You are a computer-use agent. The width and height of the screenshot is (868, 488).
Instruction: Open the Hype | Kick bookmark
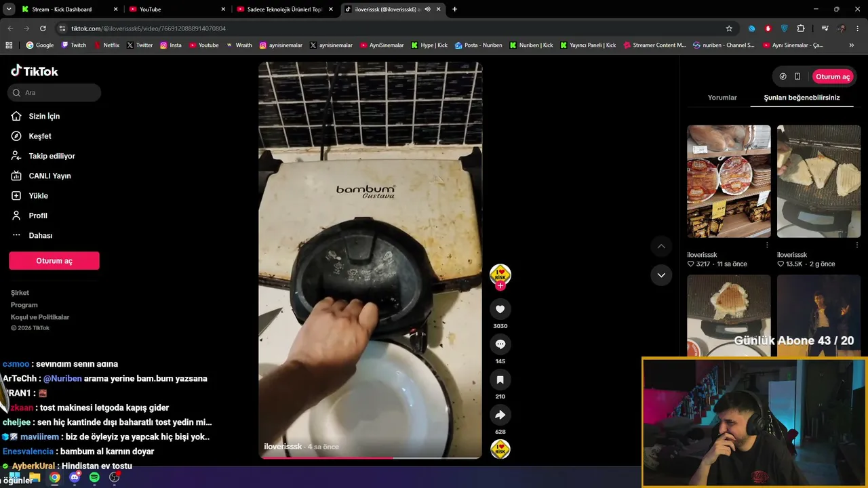coord(429,45)
